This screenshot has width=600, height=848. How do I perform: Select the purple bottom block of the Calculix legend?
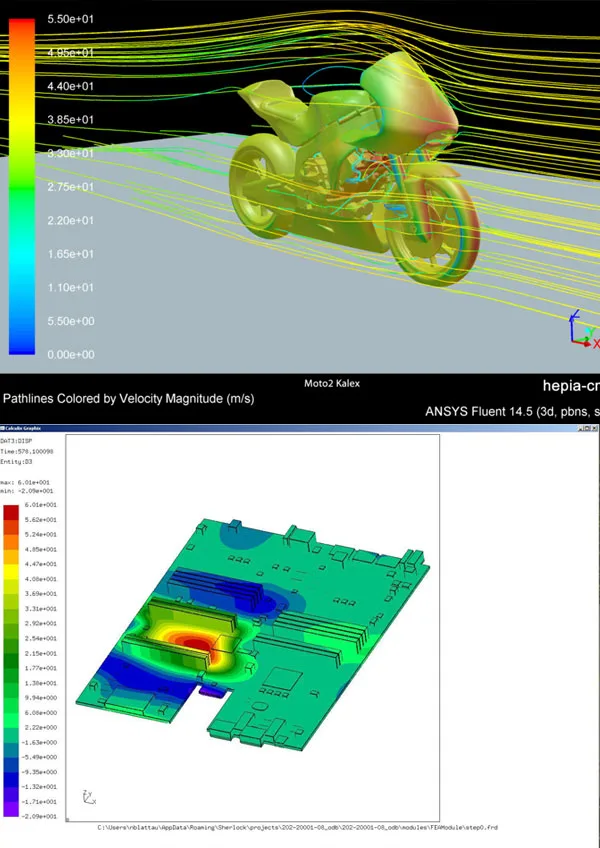11,809
